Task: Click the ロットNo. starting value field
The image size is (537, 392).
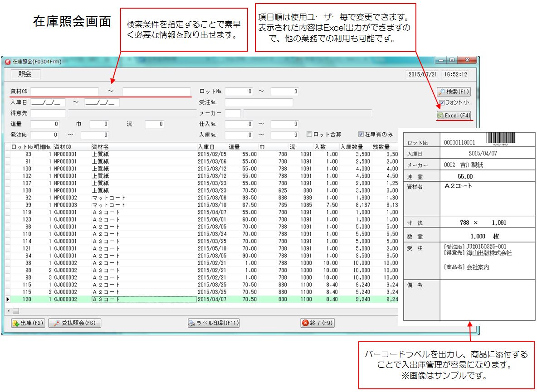Action: (239, 92)
